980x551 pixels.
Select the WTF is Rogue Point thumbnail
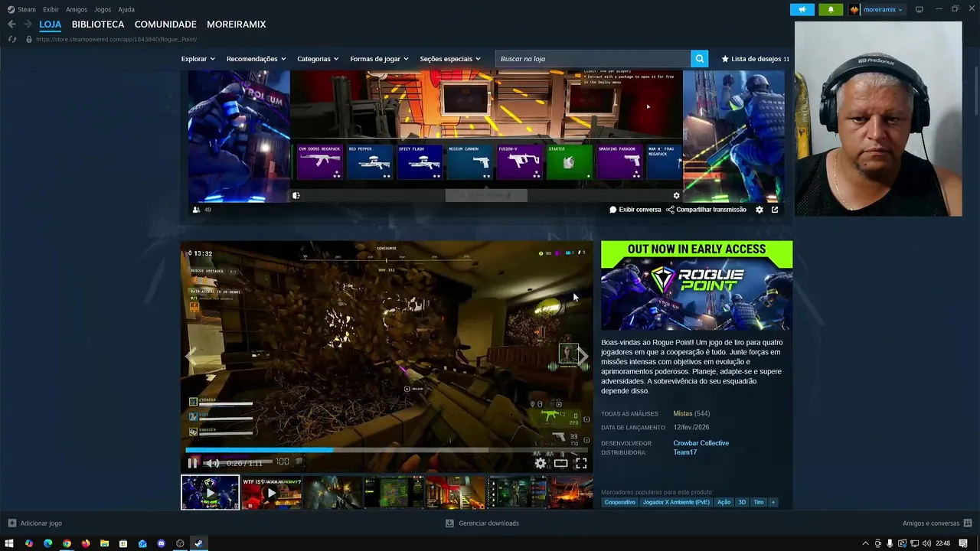point(271,493)
